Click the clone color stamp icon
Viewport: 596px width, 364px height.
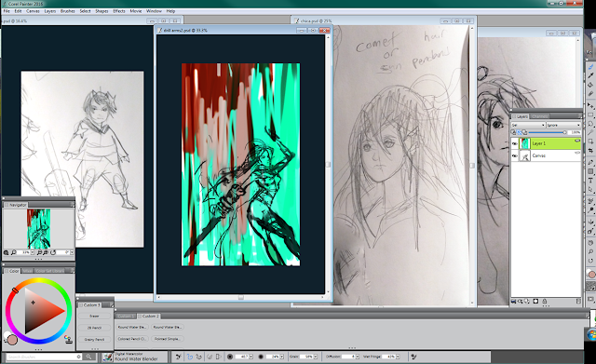(68, 339)
